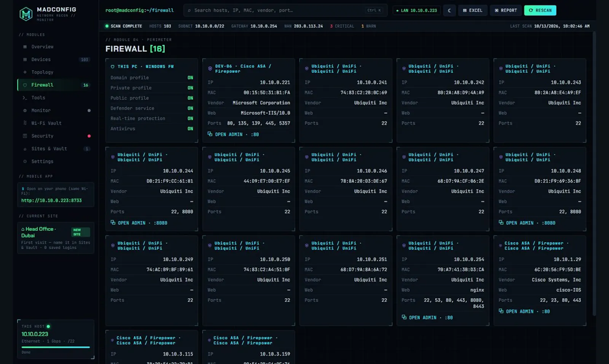The height and width of the screenshot is (364, 609).
Task: Open the Tools module
Action: point(55,98)
